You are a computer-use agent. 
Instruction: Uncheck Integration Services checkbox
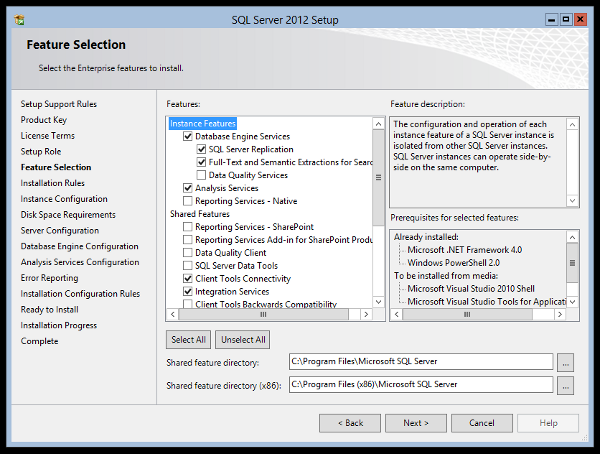point(188,292)
